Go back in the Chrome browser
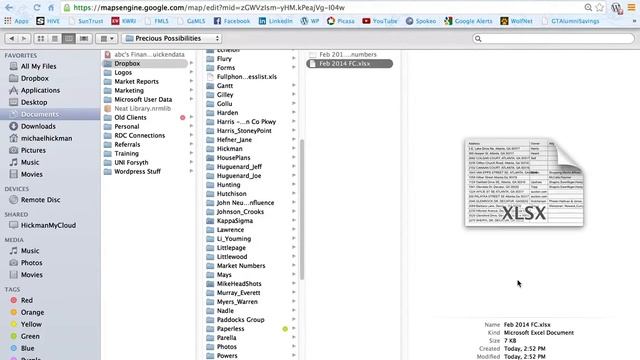 point(9,7)
